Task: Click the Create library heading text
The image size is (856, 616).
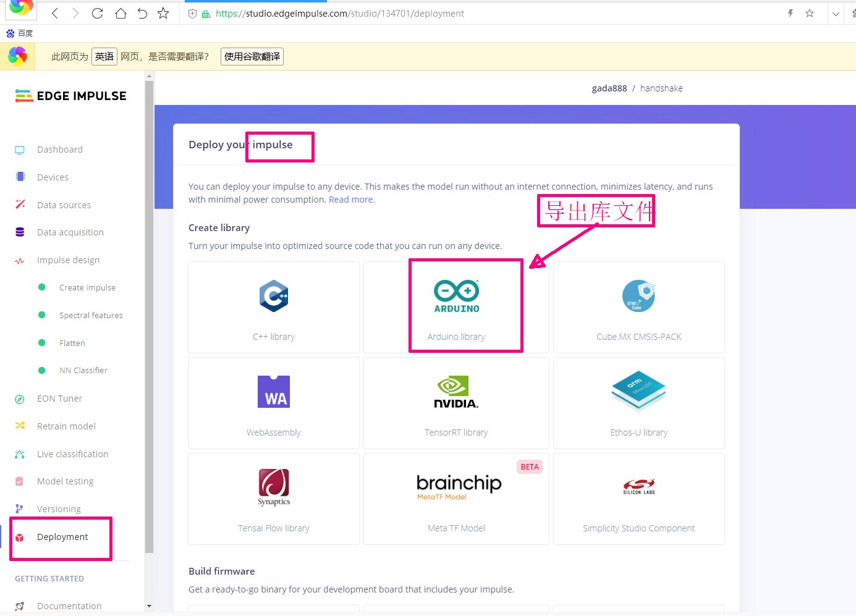Action: (219, 228)
